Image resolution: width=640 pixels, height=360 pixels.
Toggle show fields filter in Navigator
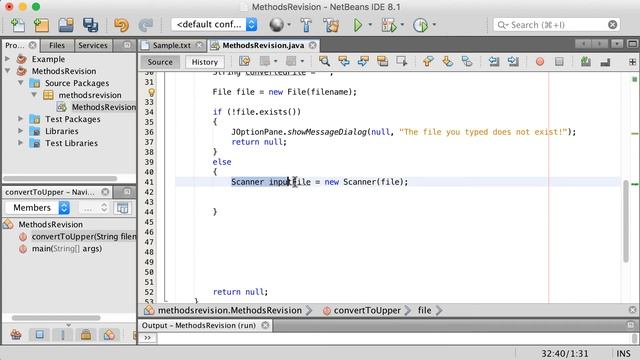point(40,335)
